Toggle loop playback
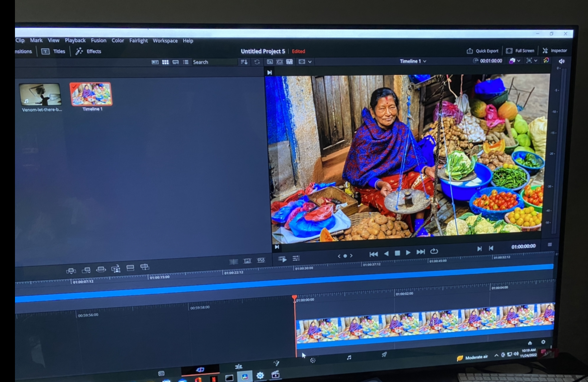 click(x=434, y=251)
